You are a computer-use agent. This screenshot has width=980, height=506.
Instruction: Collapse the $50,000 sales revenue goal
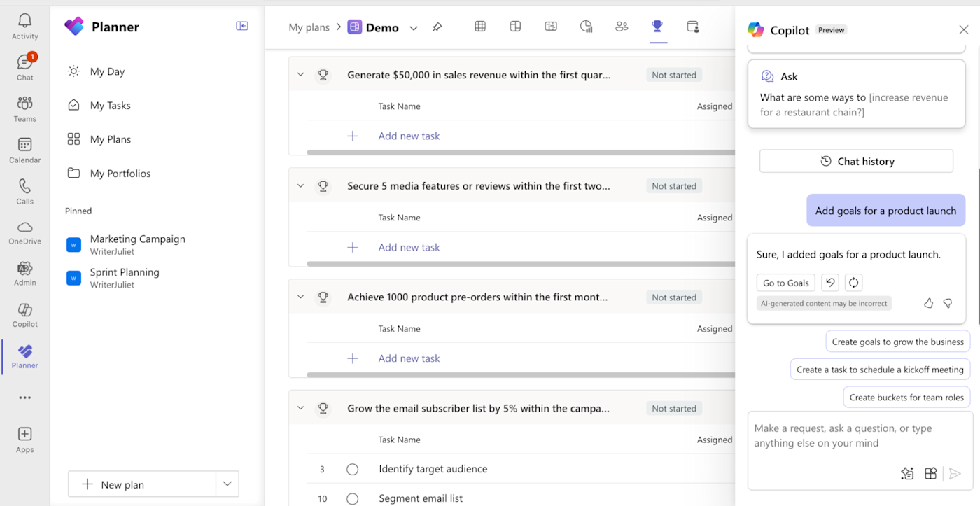click(300, 75)
